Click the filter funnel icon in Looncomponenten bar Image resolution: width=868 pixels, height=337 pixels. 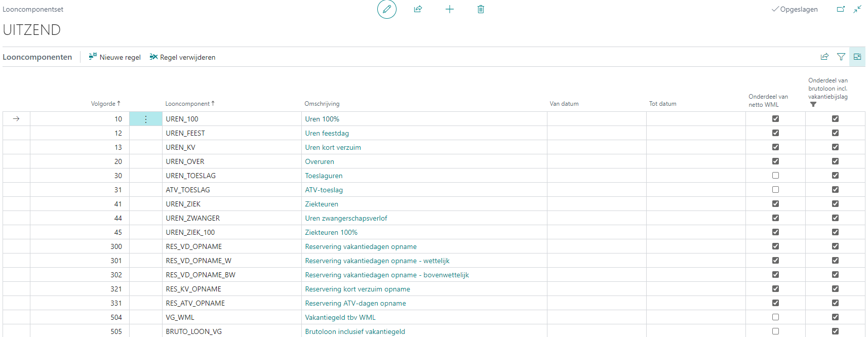pyautogui.click(x=841, y=57)
